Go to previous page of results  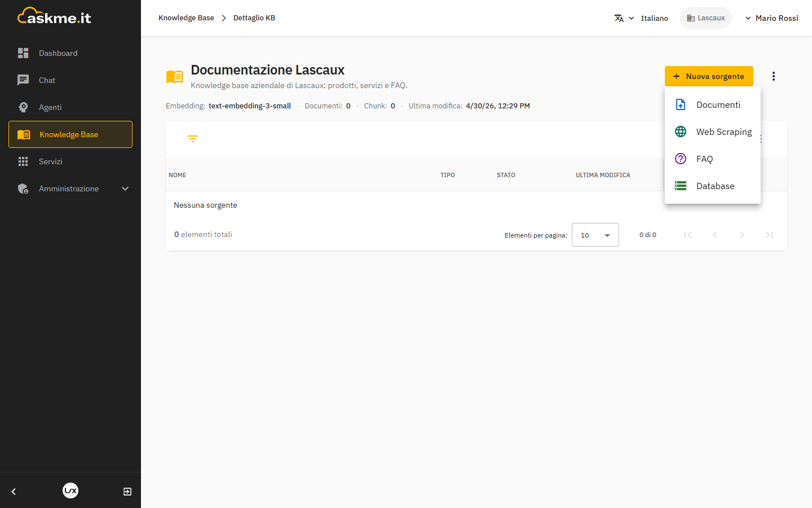point(715,235)
